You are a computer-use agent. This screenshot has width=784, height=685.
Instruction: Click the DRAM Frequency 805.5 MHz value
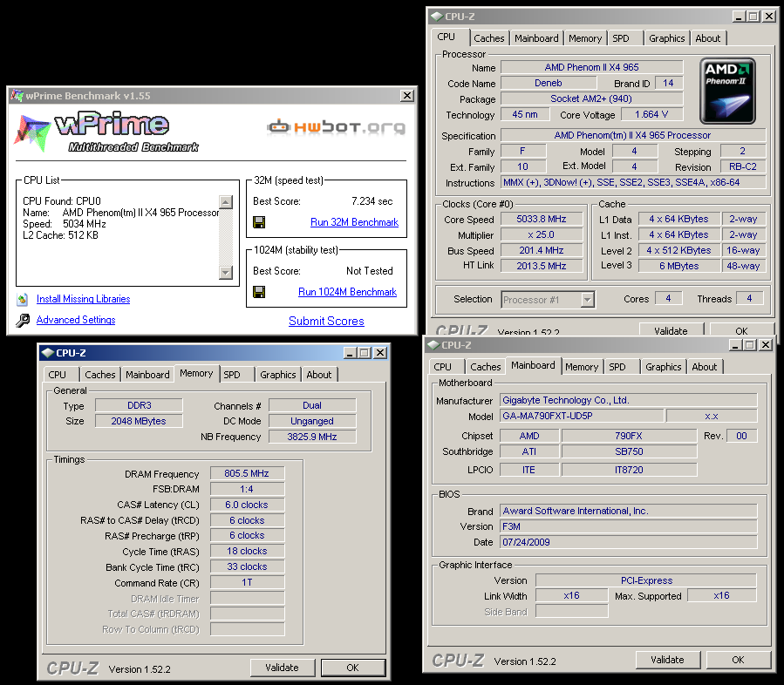(247, 473)
